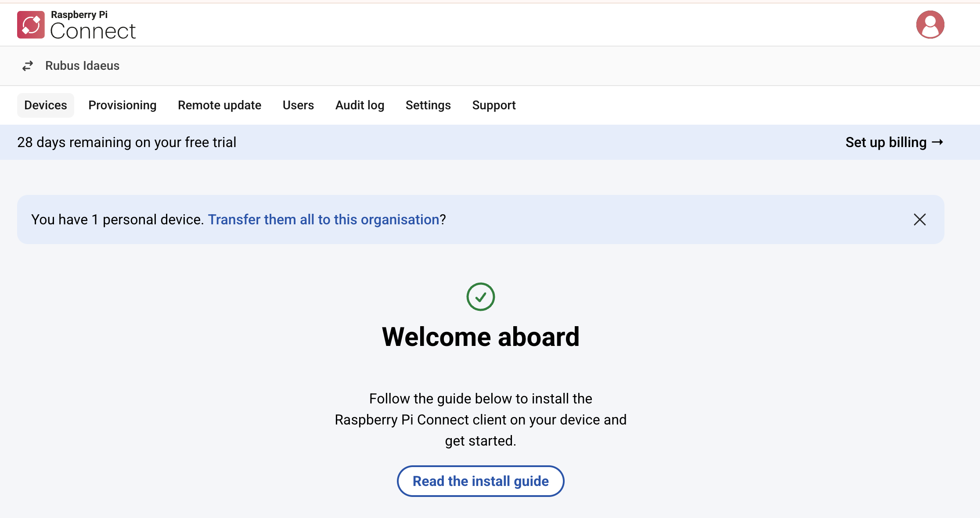View the Audit log tab
980x518 pixels.
(360, 105)
